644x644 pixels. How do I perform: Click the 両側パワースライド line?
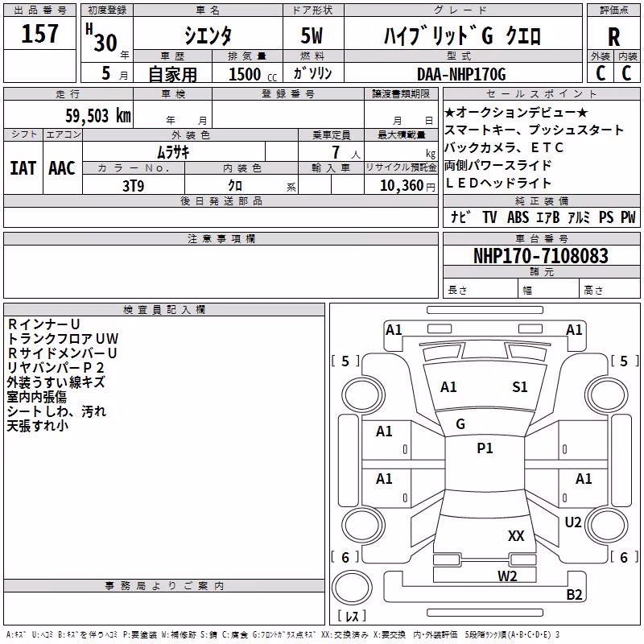497,165
